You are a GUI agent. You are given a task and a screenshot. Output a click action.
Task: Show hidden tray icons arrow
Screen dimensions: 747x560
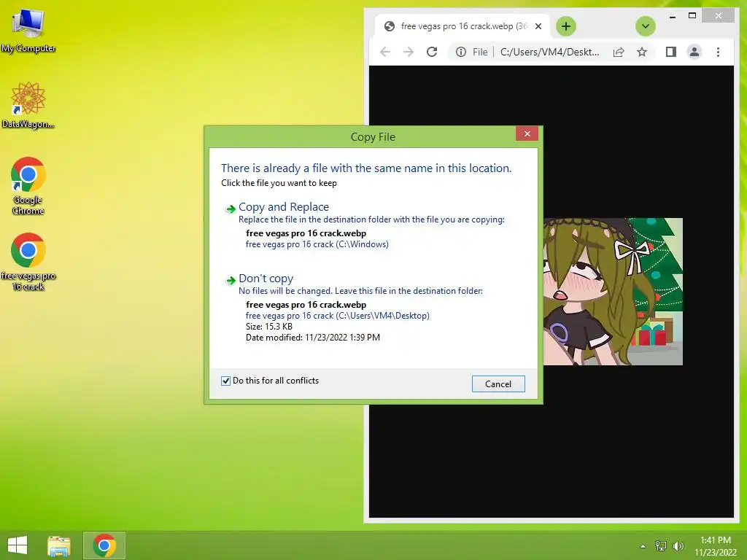click(643, 546)
